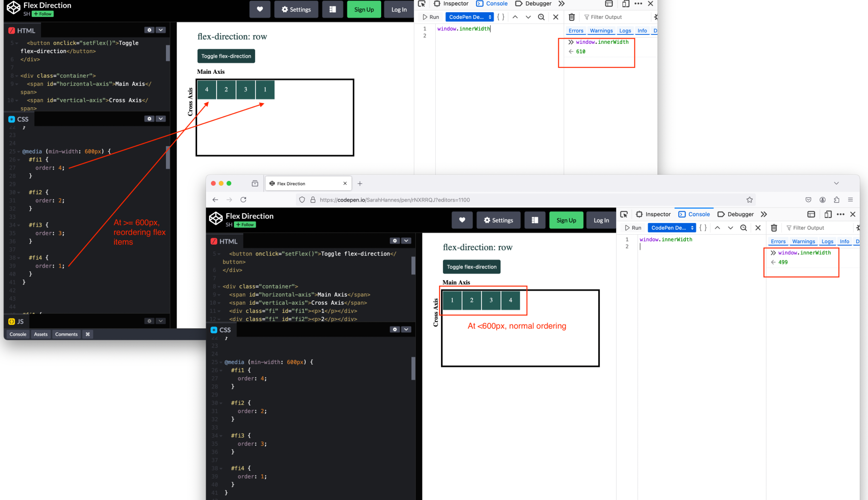Viewport: 868px width, 500px height.
Task: Open list all tabs chevron in front browser
Action: [836, 183]
